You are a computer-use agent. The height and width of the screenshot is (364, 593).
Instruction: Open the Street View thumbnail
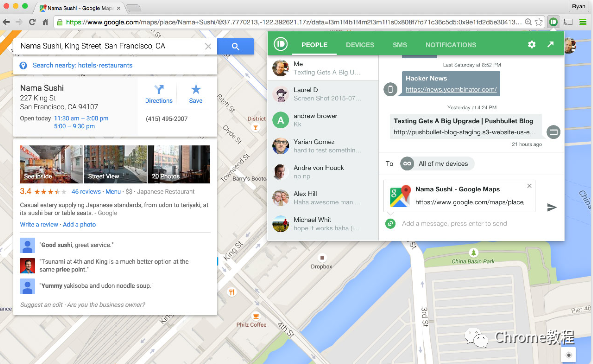115,164
